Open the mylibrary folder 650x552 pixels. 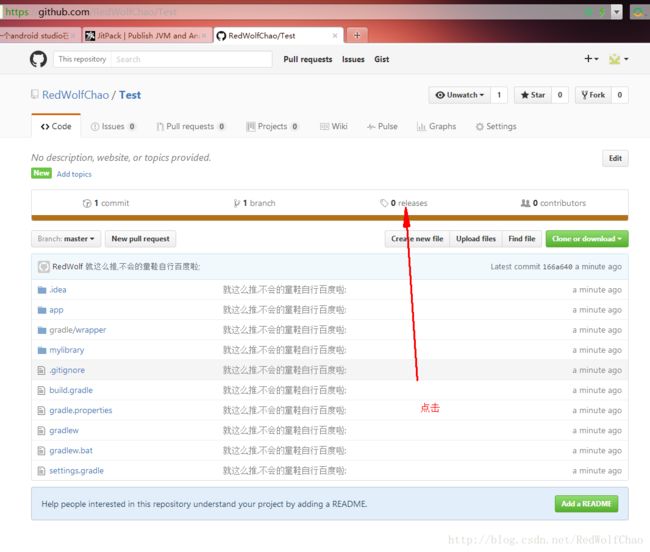click(x=66, y=350)
